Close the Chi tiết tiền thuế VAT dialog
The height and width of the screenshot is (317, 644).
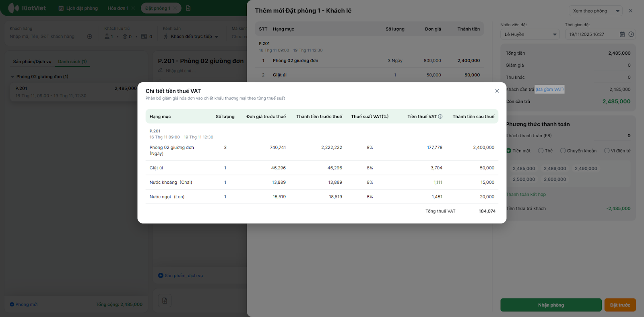pos(497,91)
